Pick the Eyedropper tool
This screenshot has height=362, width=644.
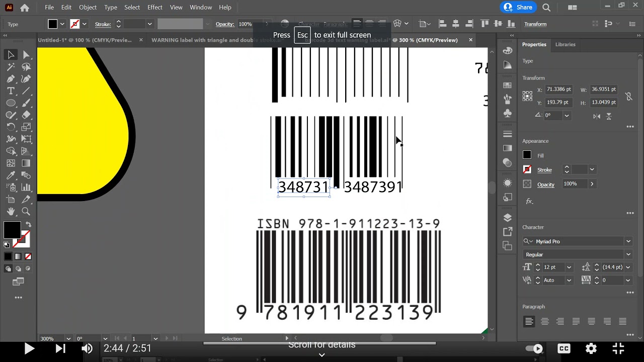click(x=11, y=175)
